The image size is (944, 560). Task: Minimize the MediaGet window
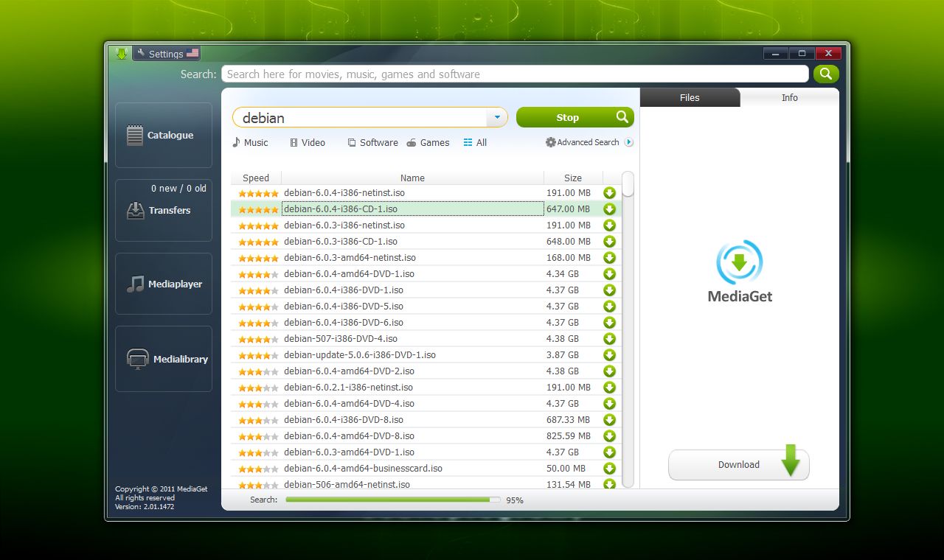coord(776,53)
